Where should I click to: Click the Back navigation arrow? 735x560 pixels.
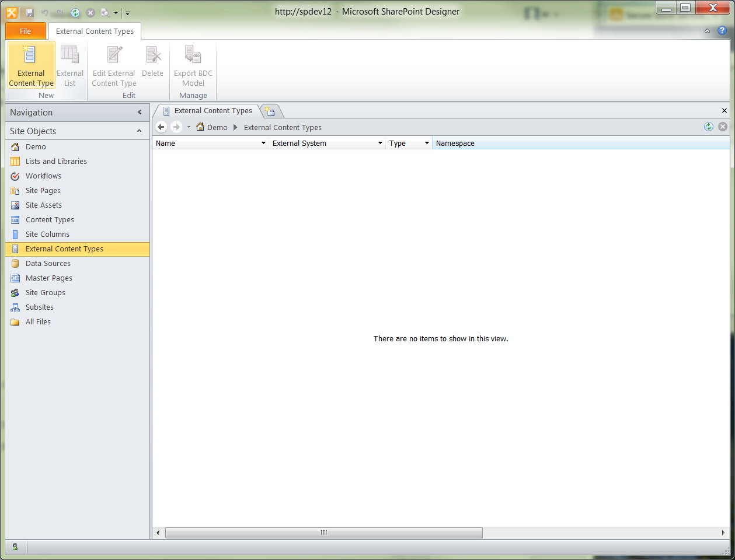[x=162, y=127]
